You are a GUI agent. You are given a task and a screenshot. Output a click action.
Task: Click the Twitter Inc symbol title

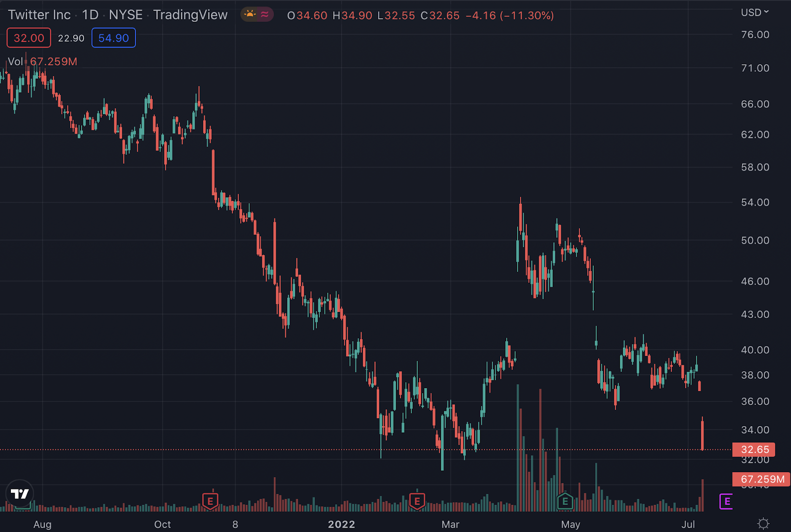coord(40,15)
